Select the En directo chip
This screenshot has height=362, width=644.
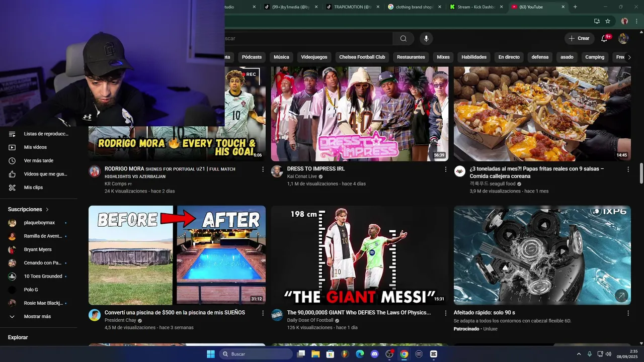[509, 57]
